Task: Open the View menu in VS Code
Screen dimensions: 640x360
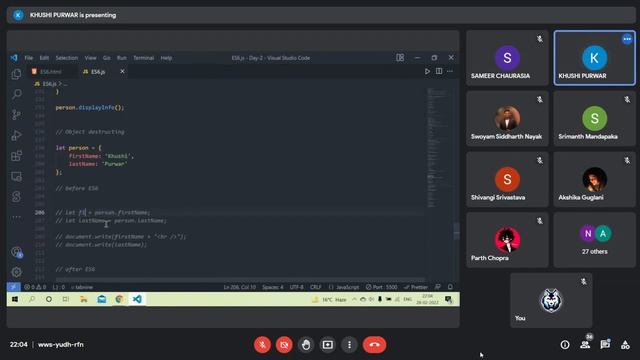Action: pyautogui.click(x=90, y=58)
